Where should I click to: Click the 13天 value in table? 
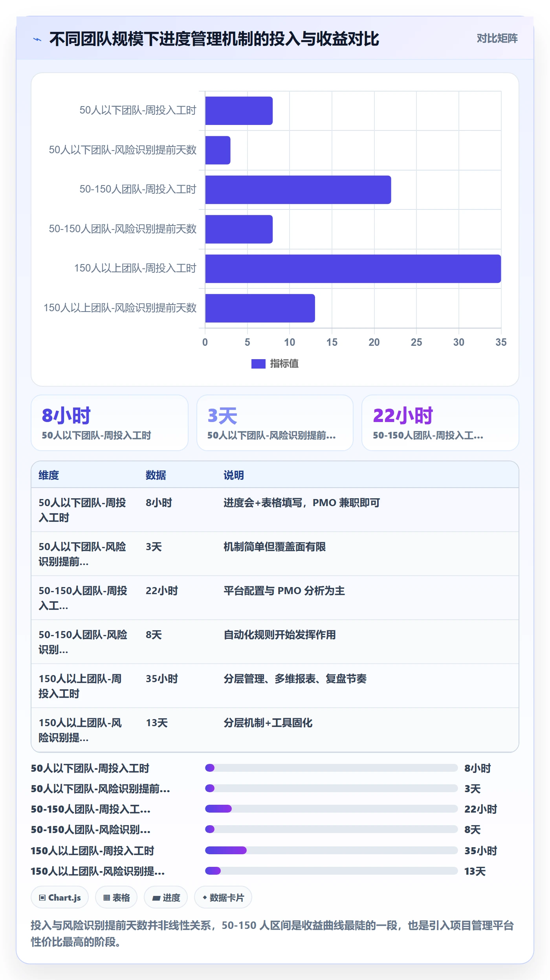click(x=157, y=723)
